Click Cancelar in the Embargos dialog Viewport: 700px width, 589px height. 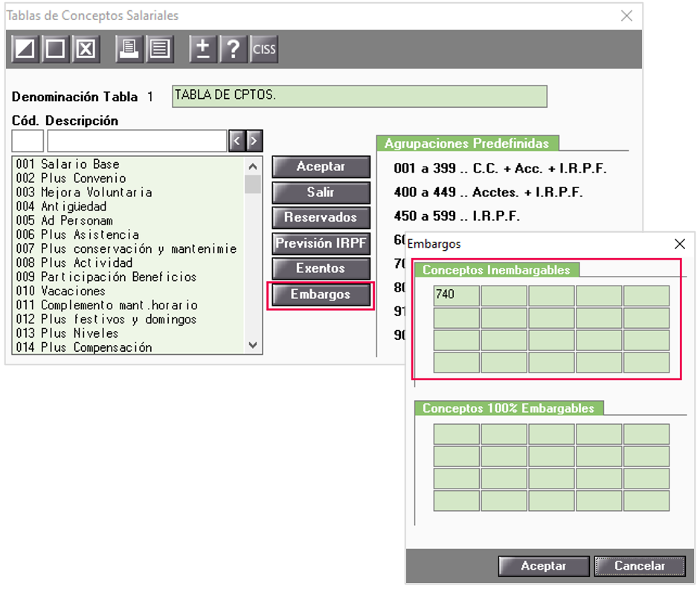pos(640,566)
